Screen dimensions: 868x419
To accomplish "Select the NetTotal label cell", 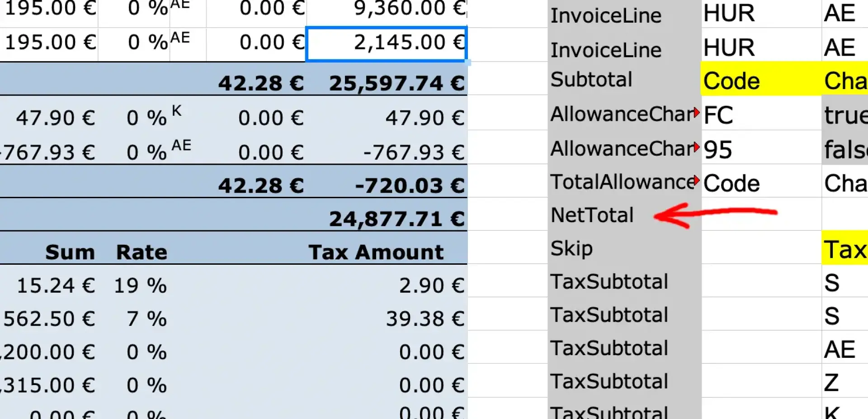I will [624, 214].
